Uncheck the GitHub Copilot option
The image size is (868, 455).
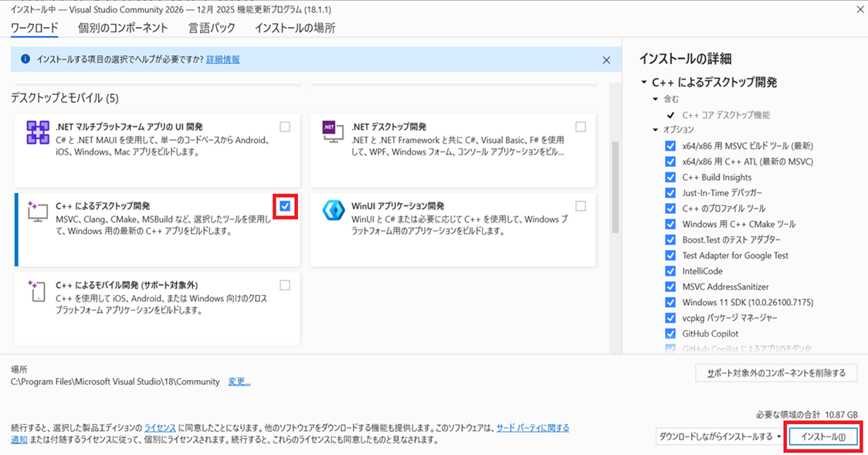[x=670, y=334]
